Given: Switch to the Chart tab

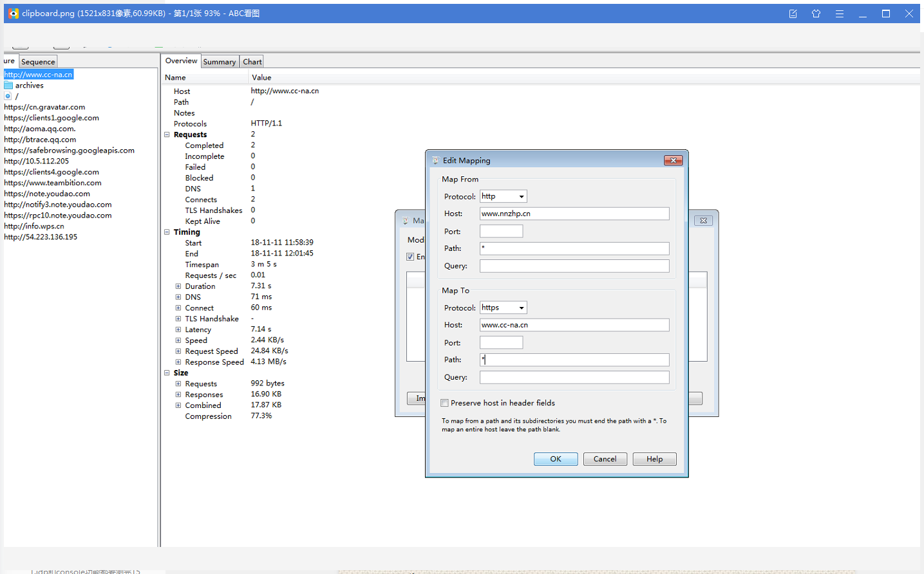Looking at the screenshot, I should click(x=252, y=62).
